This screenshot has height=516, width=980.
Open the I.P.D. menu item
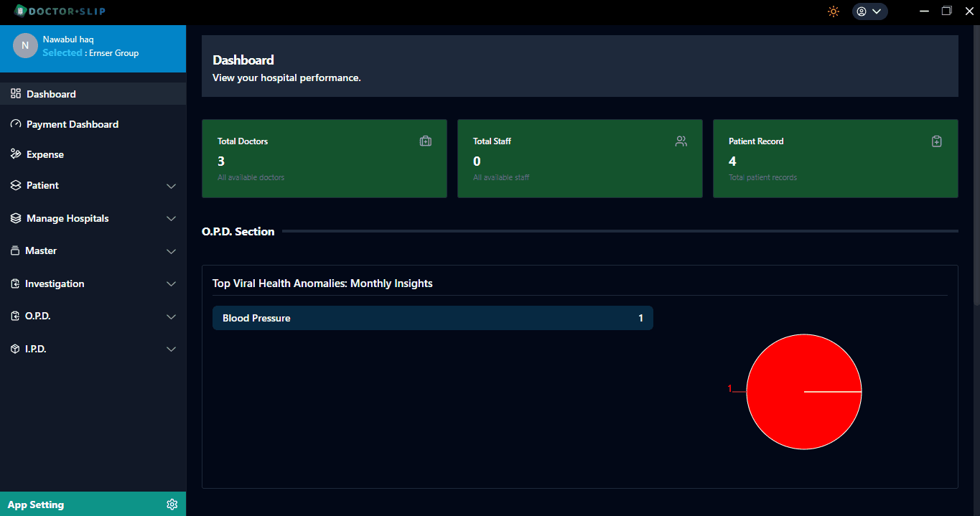36,350
